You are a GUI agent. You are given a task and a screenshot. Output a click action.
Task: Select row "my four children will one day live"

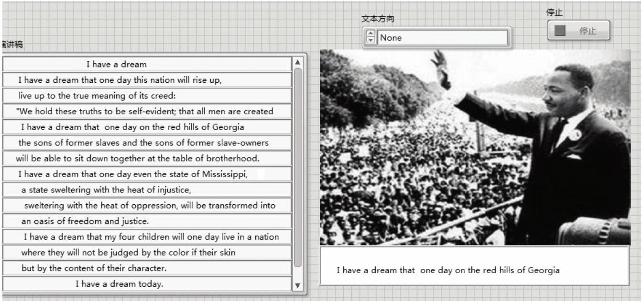point(147,237)
